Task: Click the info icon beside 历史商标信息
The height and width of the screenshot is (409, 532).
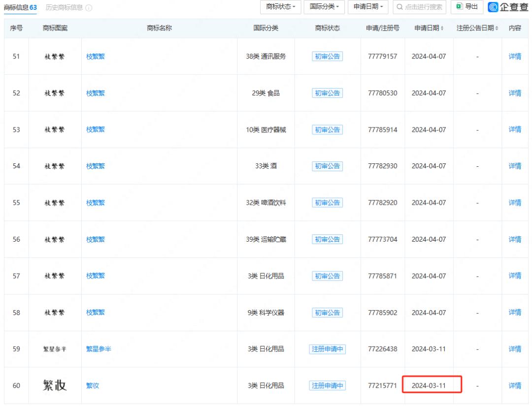Action: [89, 8]
